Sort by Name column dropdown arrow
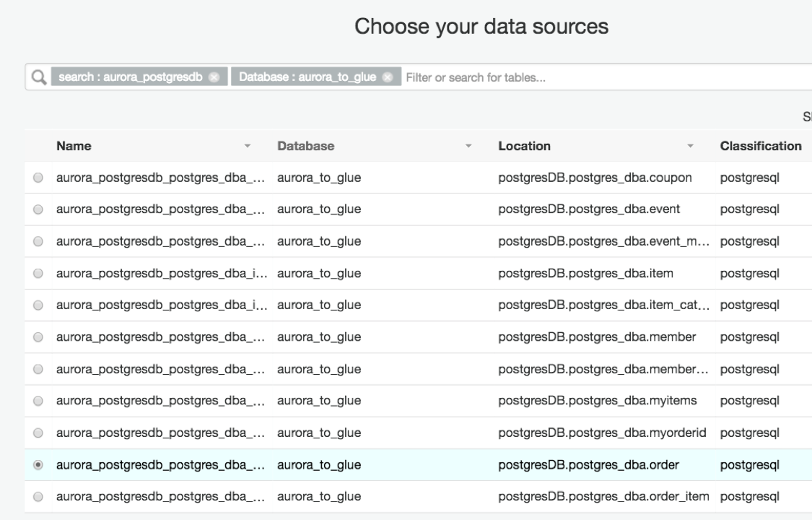Image resolution: width=812 pixels, height=520 pixels. point(248,147)
